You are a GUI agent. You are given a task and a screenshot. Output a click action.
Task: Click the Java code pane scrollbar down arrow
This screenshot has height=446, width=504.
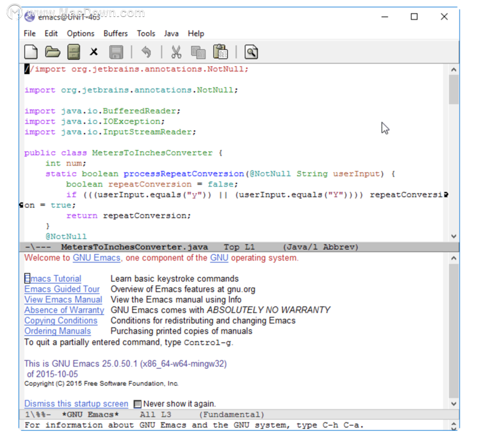click(x=454, y=236)
